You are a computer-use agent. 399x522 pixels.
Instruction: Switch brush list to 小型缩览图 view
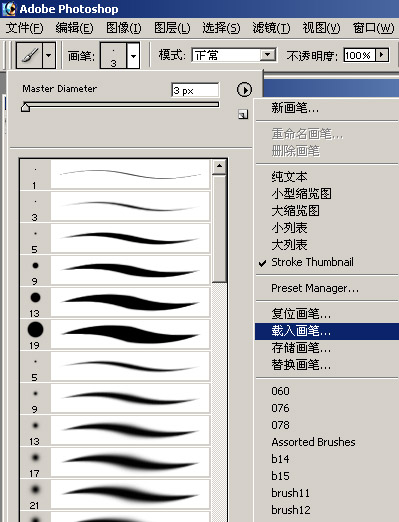(x=301, y=194)
